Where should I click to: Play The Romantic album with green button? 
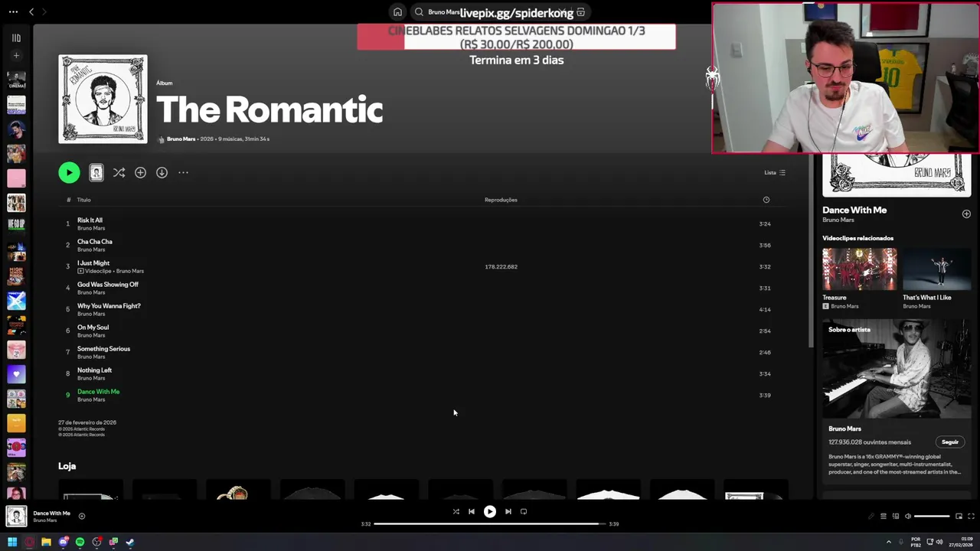(x=69, y=173)
